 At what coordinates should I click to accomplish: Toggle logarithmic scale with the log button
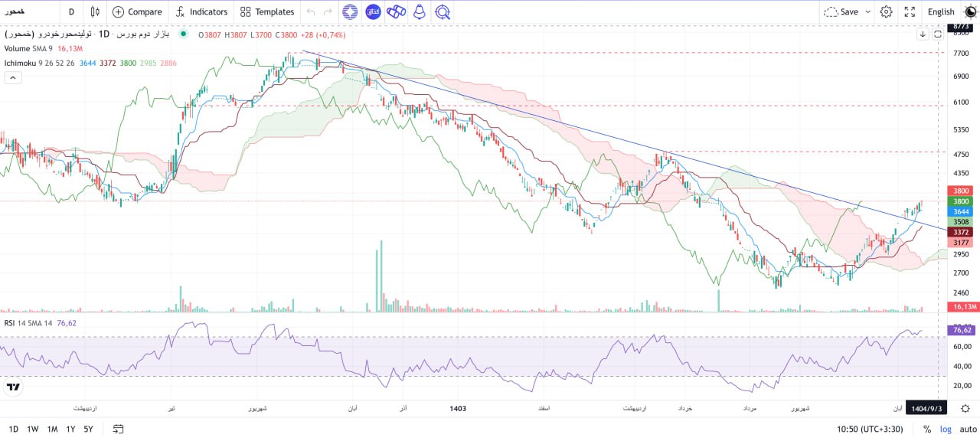coord(945,429)
